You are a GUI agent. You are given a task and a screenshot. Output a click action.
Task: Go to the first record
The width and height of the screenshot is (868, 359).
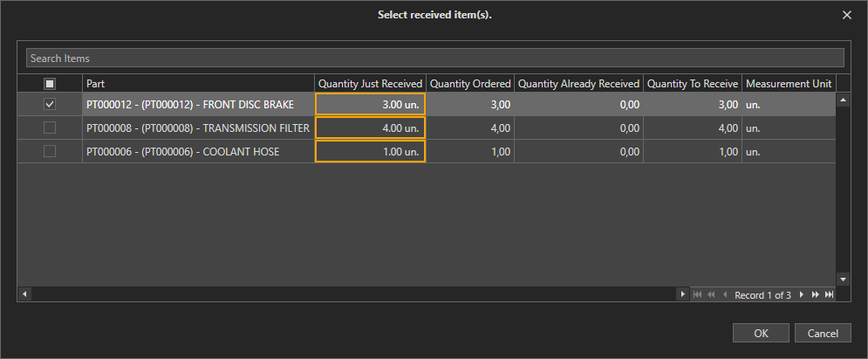(697, 295)
